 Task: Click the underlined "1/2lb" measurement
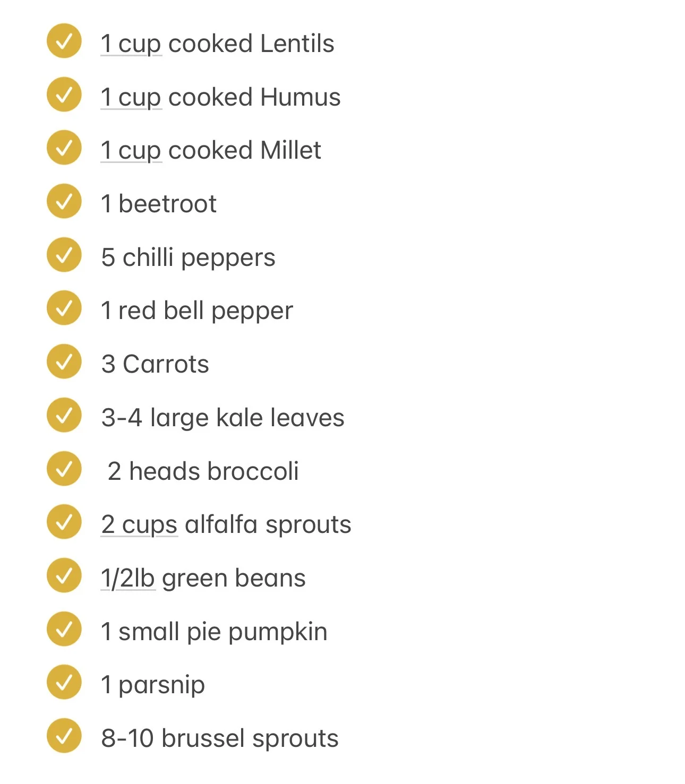[128, 579]
